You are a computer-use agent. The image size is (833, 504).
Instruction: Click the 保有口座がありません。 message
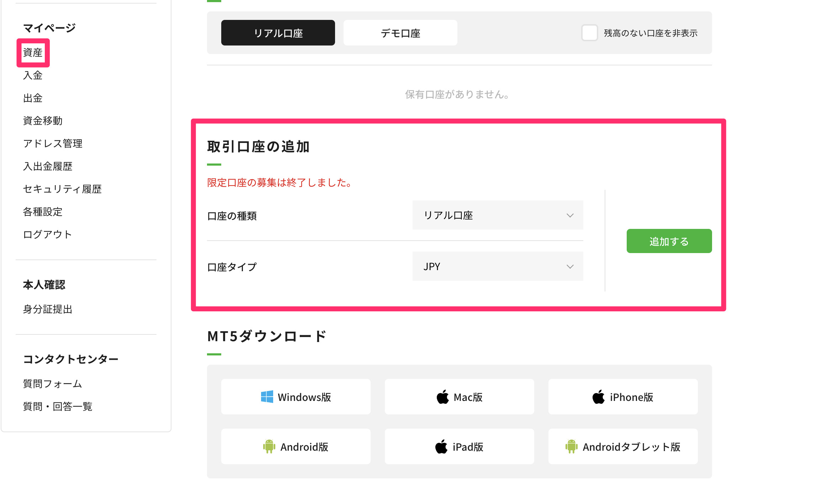(x=458, y=95)
